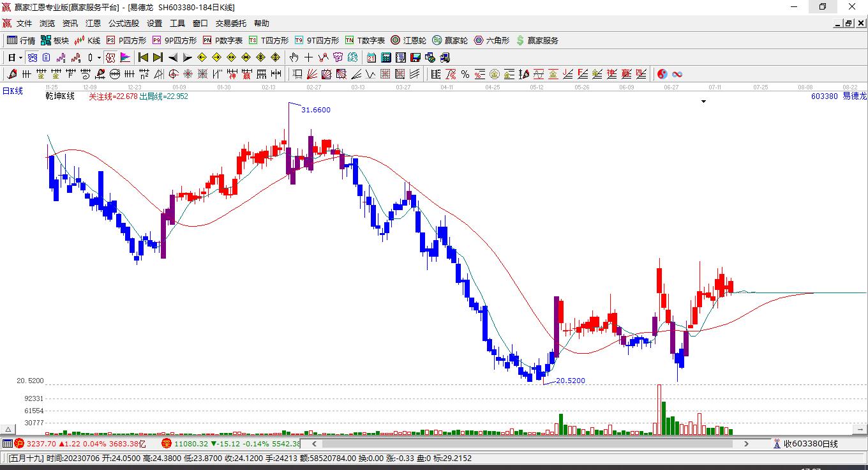
Task: Step forward with black right arrow
Action: pos(187,57)
